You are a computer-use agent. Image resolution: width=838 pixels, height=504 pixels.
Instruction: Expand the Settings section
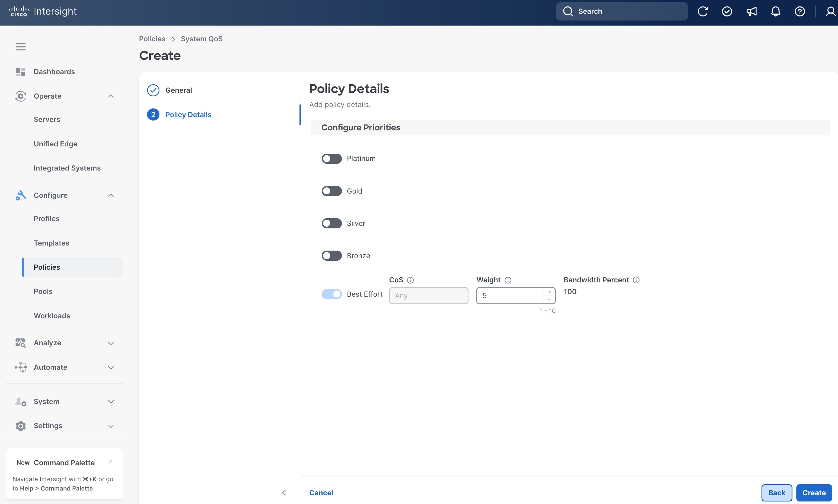tap(111, 426)
